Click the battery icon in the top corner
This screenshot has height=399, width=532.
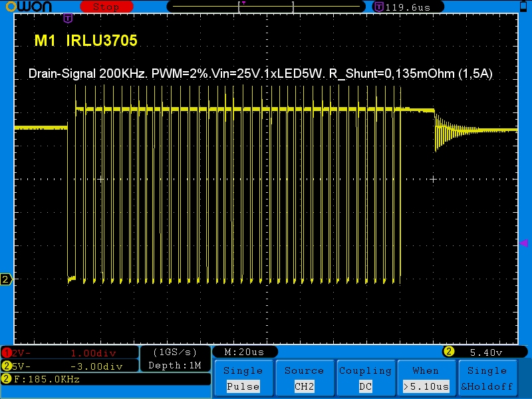(523, 7)
